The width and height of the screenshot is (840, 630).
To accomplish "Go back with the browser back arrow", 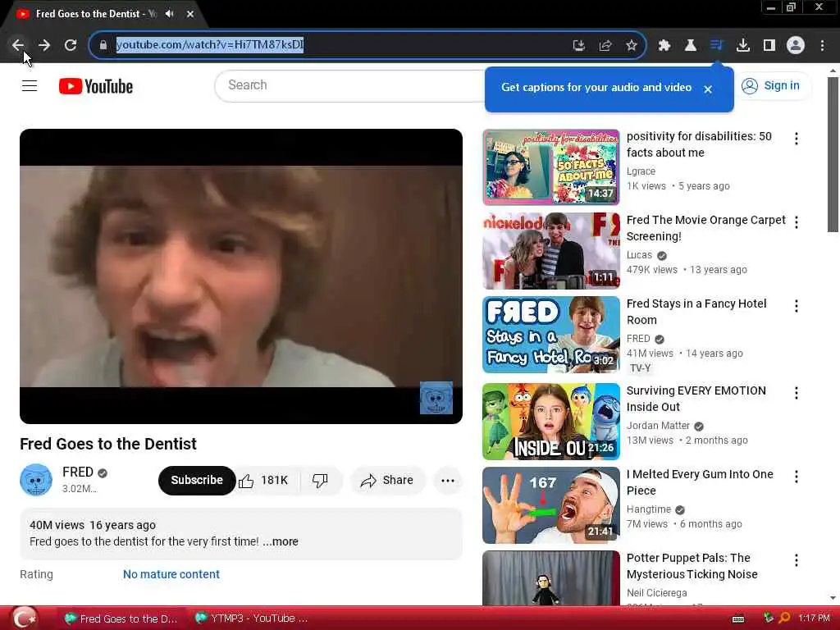I will 18,45.
